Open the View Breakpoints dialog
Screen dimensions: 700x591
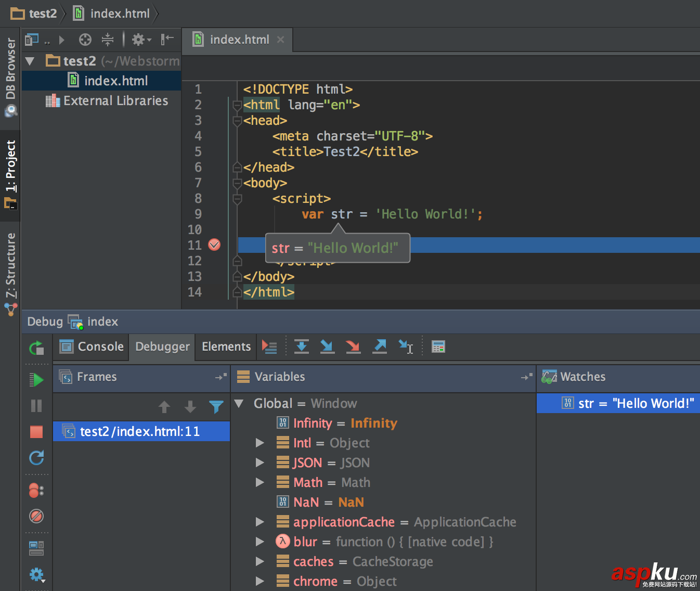click(36, 490)
